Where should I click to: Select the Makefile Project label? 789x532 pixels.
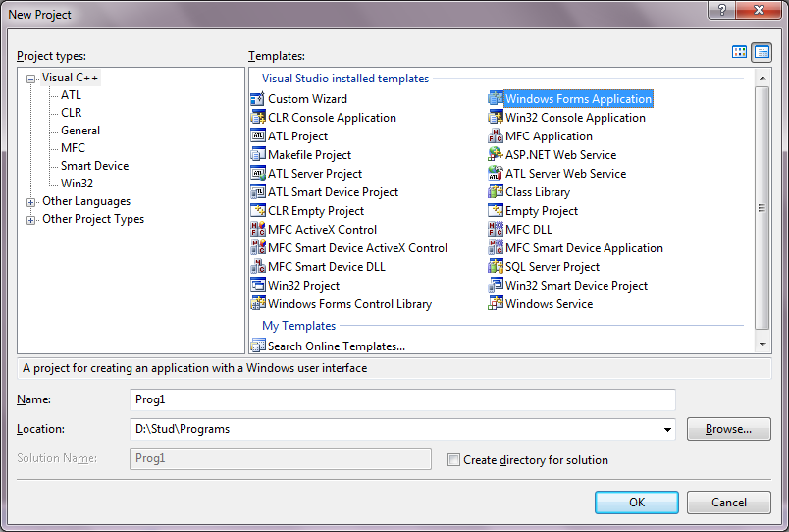coord(309,155)
